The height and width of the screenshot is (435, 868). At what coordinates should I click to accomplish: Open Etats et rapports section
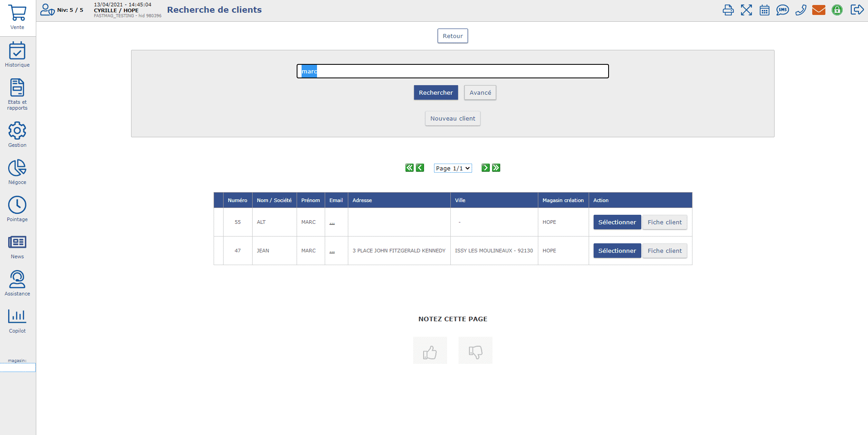17,88
